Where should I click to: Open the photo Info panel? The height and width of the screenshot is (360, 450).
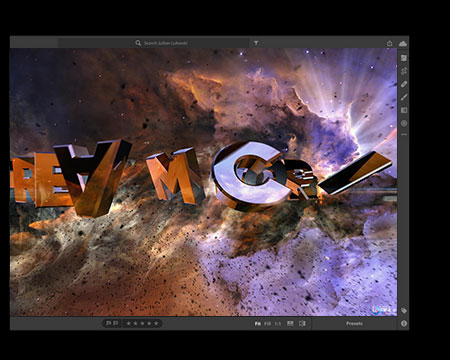pyautogui.click(x=404, y=323)
